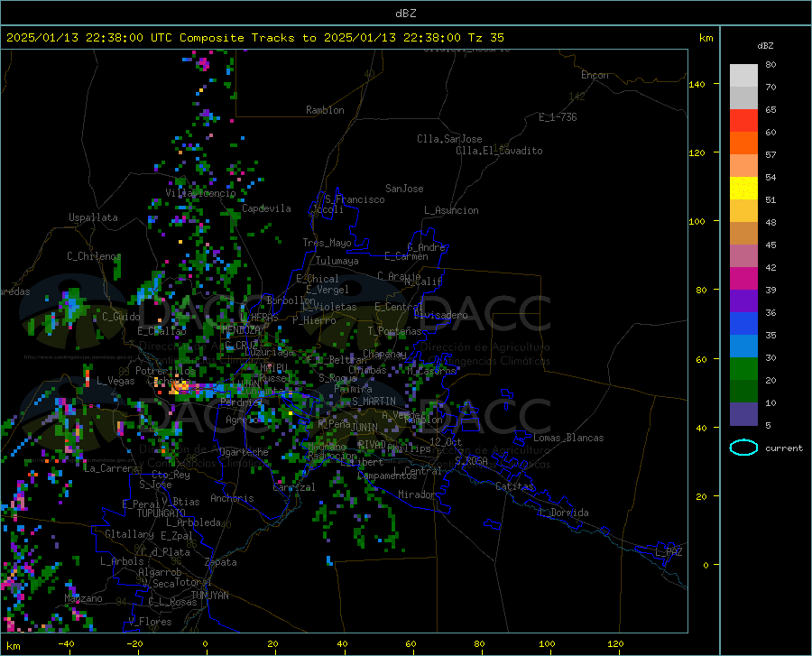Click the 30 dBZ green color swatch
The width and height of the screenshot is (812, 656).
tap(743, 369)
